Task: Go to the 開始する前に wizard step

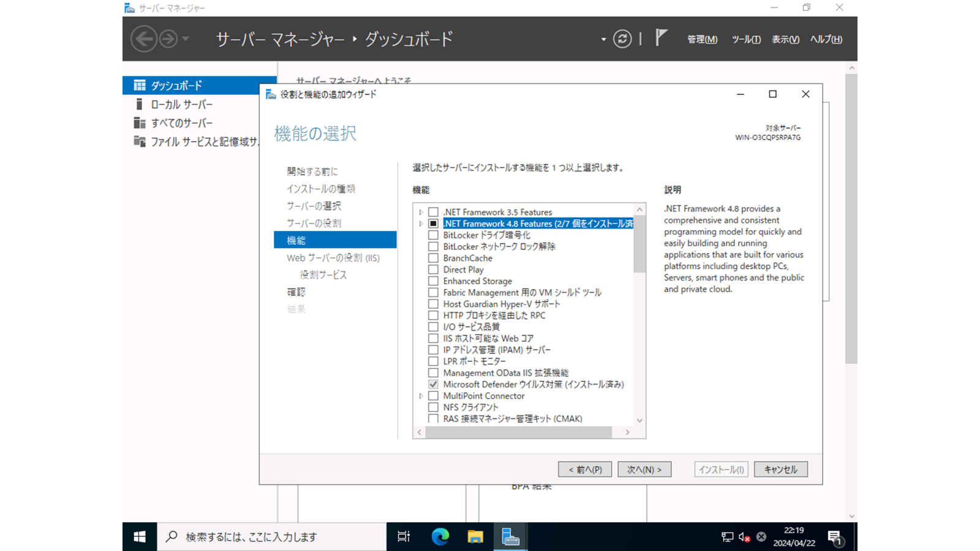Action: (312, 171)
